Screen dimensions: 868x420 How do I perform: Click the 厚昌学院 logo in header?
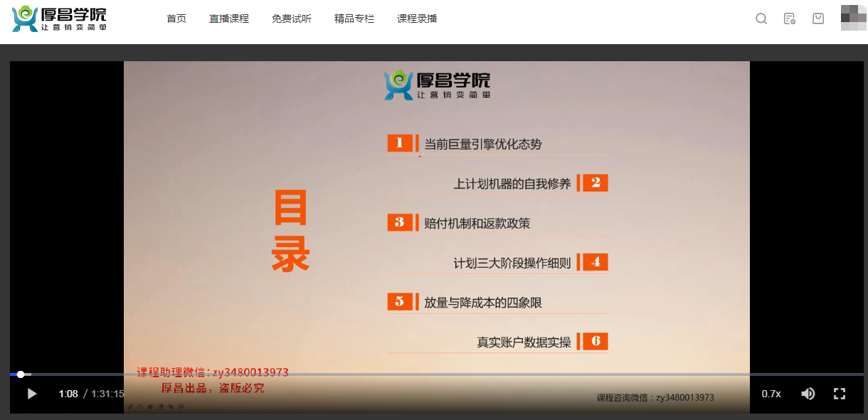coord(59,19)
